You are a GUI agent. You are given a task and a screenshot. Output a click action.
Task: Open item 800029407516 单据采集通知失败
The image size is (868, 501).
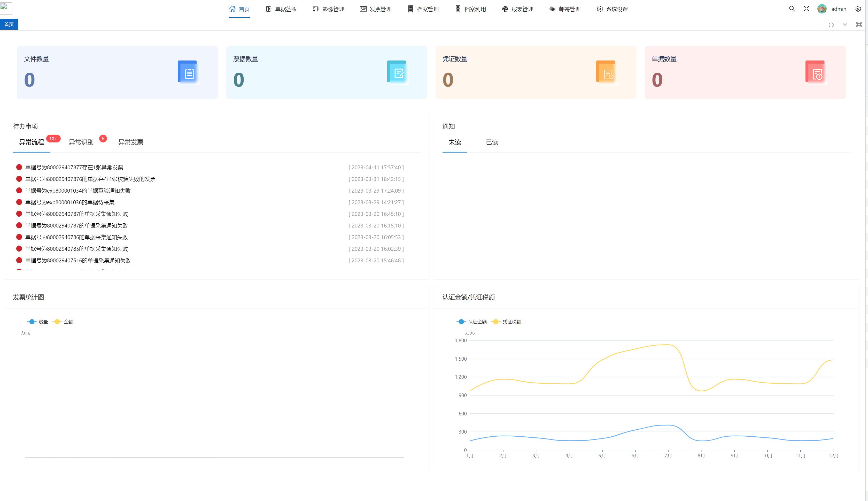[x=78, y=261]
